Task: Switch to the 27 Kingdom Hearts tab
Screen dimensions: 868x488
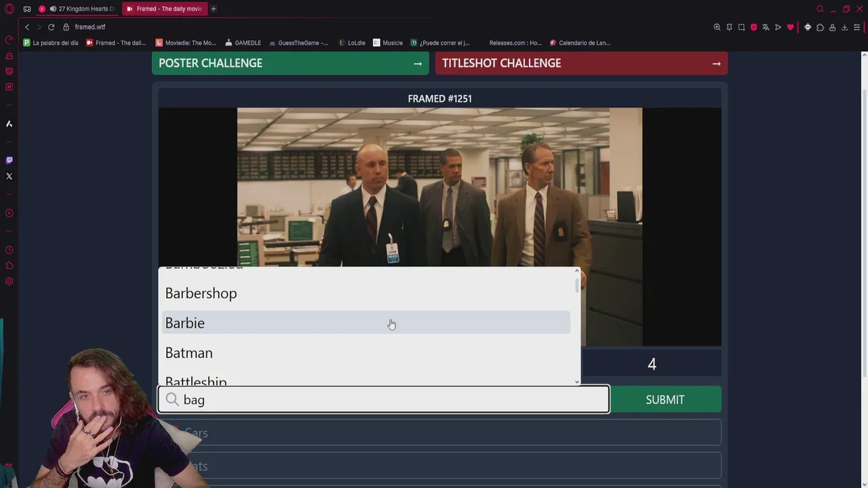Action: (x=77, y=9)
